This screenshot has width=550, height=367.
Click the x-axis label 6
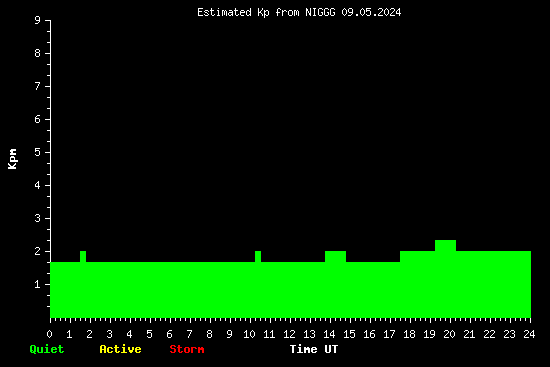pyautogui.click(x=169, y=334)
